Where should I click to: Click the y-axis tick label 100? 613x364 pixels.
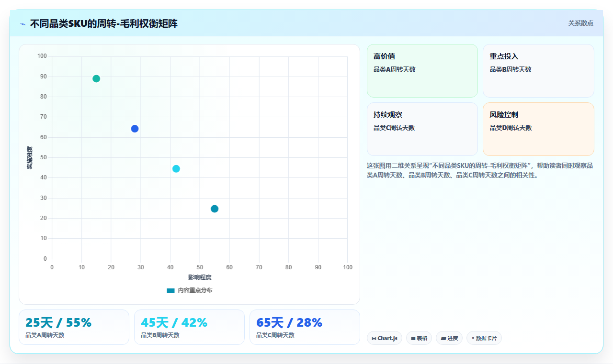pos(42,56)
